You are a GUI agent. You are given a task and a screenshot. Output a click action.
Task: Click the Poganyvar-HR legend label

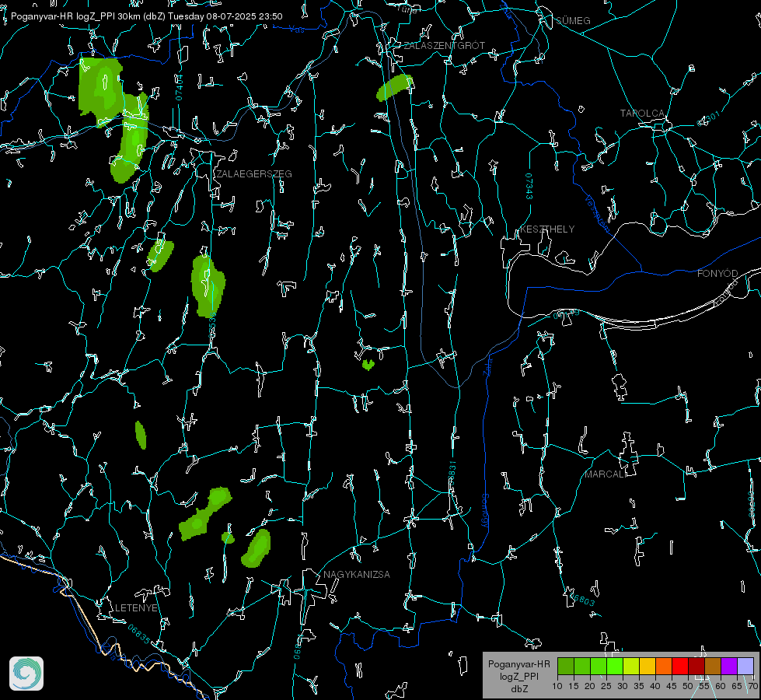pos(518,663)
